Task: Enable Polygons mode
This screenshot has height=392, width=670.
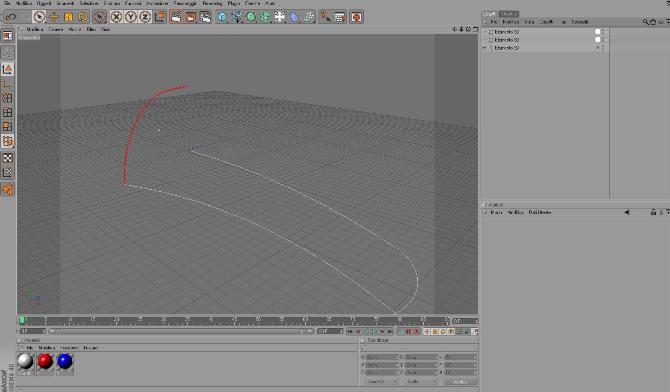Action: (8, 127)
